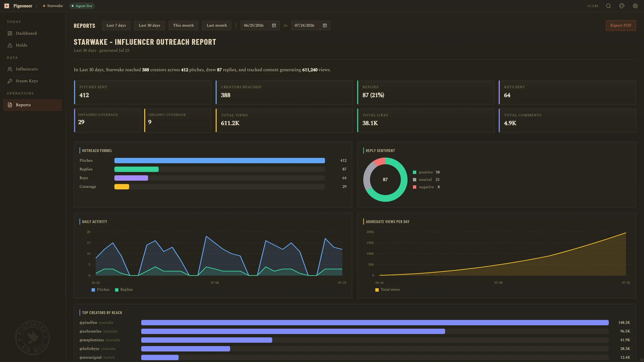Click the Obtained Coverage 29 card
The height and width of the screenshot is (362, 644).
107,120
